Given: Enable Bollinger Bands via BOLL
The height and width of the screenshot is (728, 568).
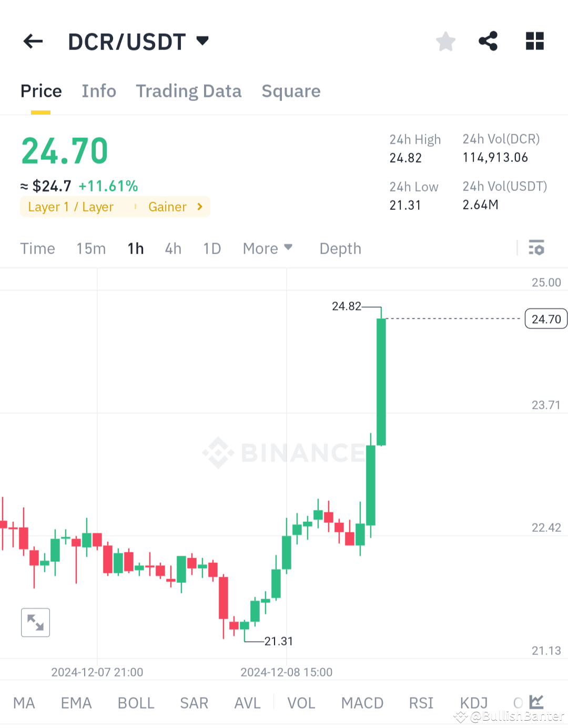Looking at the screenshot, I should point(136,702).
